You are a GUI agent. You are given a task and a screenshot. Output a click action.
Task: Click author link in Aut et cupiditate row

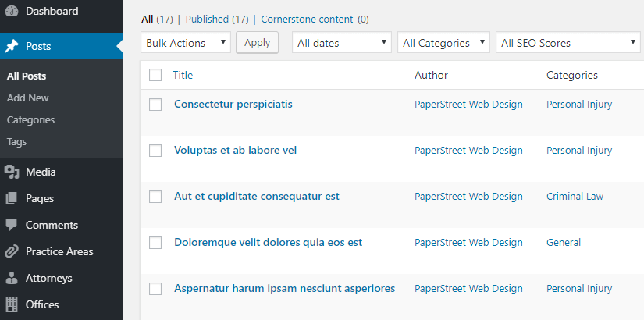click(x=468, y=197)
